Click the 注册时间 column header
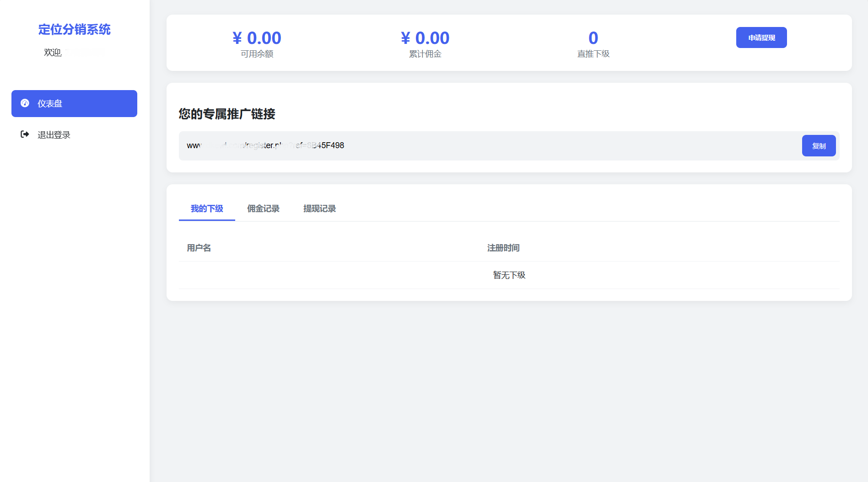The width and height of the screenshot is (868, 482). pos(503,248)
